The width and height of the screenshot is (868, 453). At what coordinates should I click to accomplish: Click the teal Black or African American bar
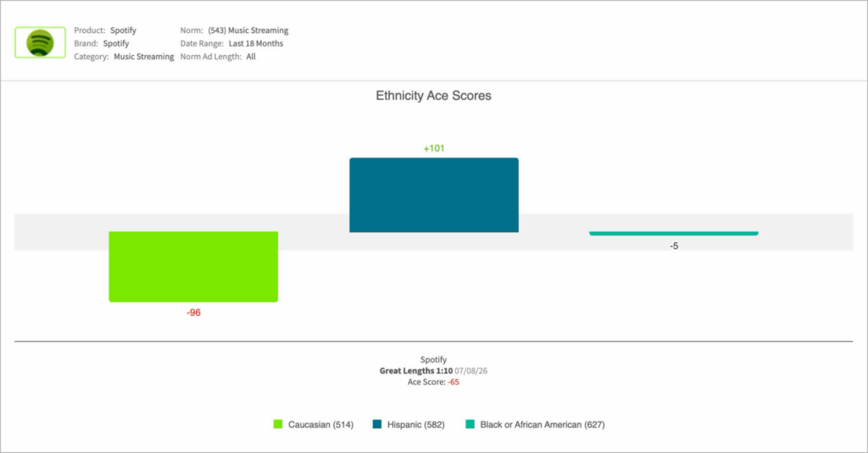coord(674,234)
